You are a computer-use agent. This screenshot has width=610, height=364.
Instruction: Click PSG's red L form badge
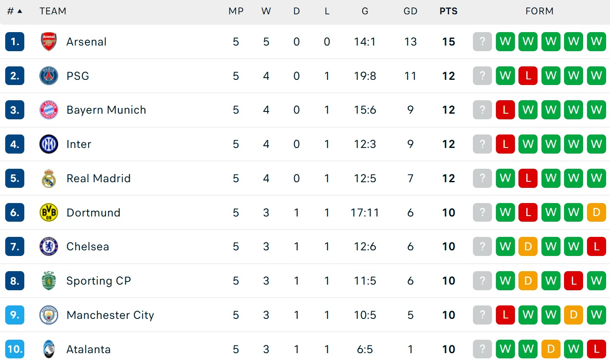[x=528, y=76]
